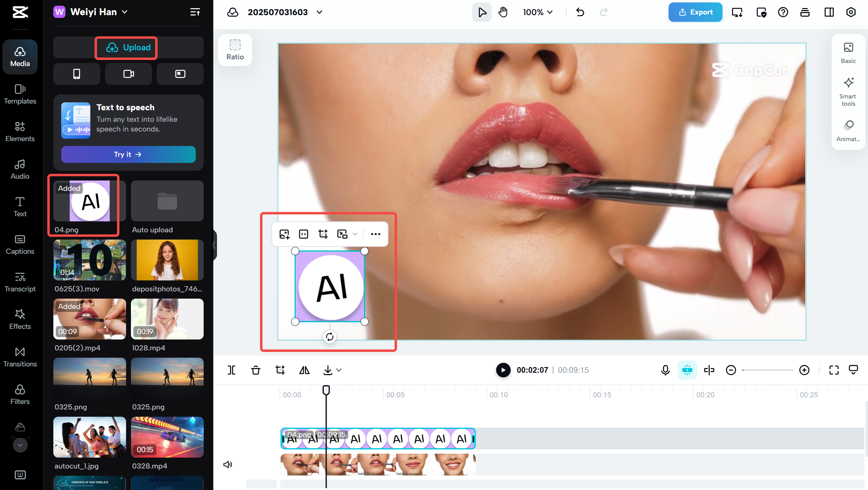This screenshot has height=490, width=868.
Task: Expand the Weiyi Han workspace menu
Action: 125,12
